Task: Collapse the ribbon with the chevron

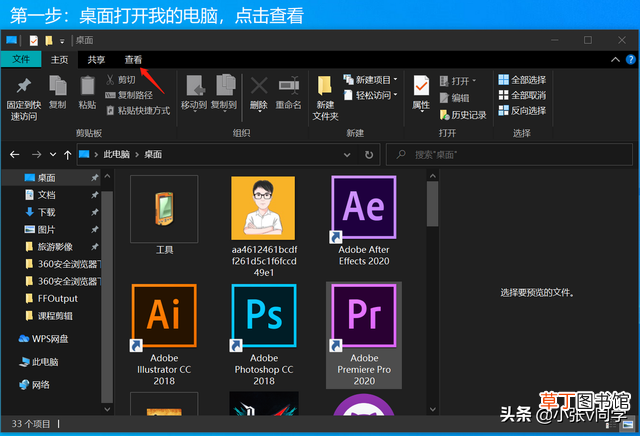Action: pos(615,60)
